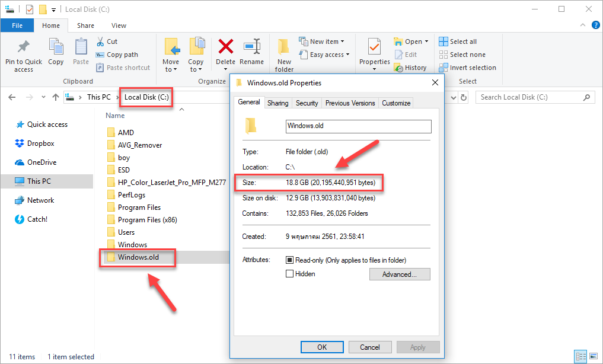Select the Cut scissors command

107,41
